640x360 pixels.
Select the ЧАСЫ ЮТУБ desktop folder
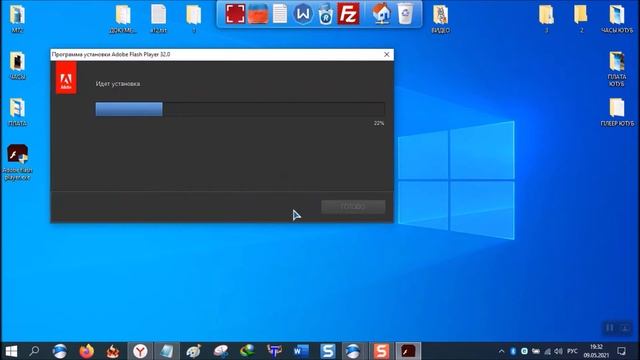click(x=617, y=19)
